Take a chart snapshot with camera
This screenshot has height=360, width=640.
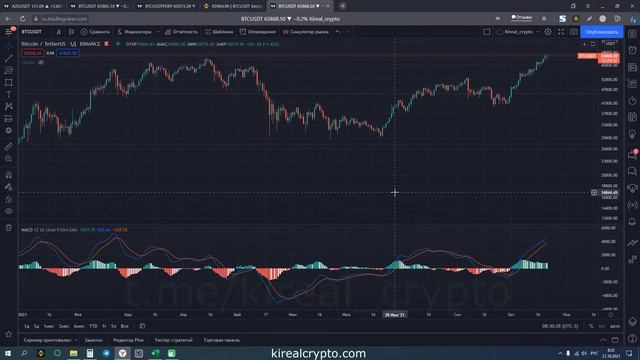pyautogui.click(x=573, y=31)
